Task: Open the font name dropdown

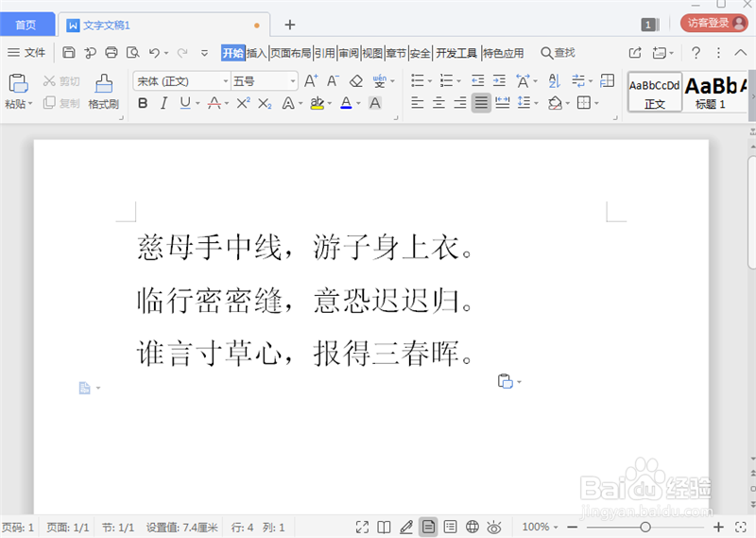Action: pos(225,81)
